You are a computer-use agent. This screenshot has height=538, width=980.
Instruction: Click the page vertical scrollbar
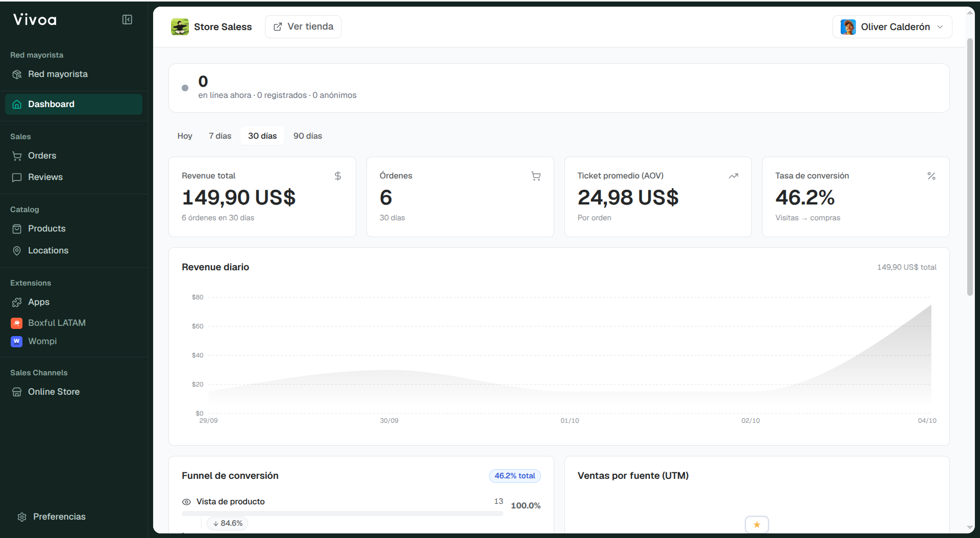click(970, 166)
